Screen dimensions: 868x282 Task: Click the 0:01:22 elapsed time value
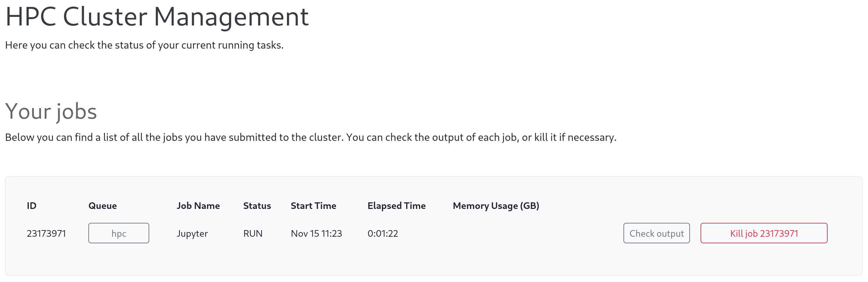point(383,233)
